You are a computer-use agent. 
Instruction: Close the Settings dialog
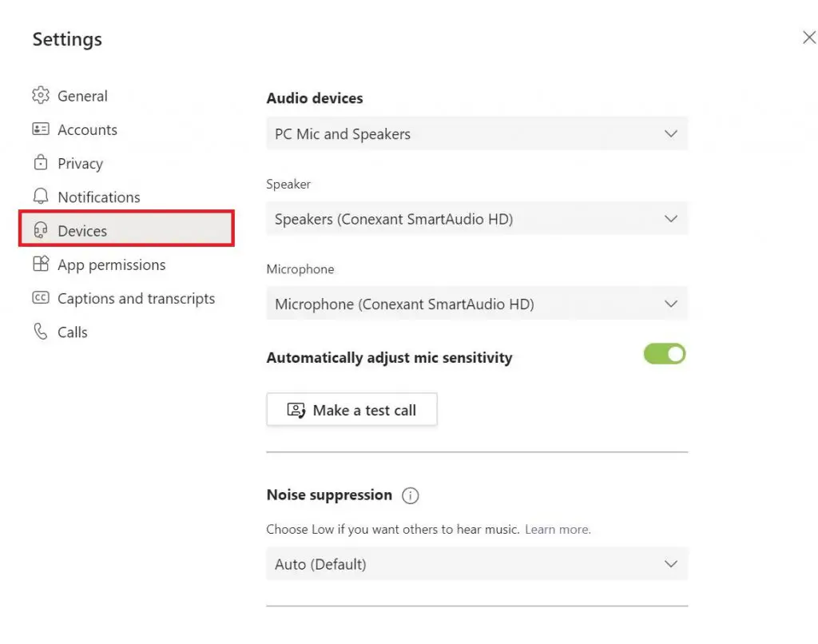point(809,37)
